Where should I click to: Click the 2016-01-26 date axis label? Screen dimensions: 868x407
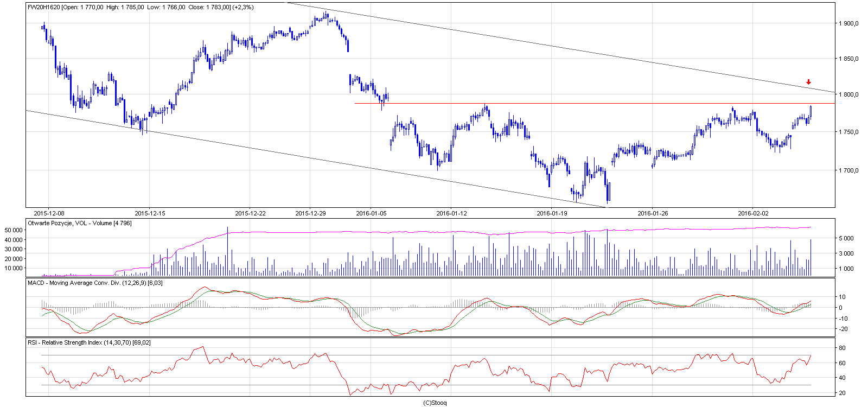coord(653,213)
